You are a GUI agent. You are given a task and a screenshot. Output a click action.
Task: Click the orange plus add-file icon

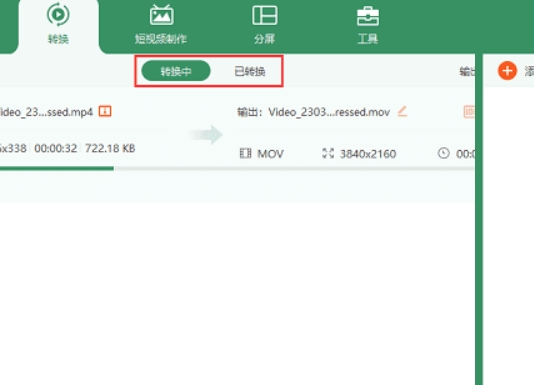point(507,71)
